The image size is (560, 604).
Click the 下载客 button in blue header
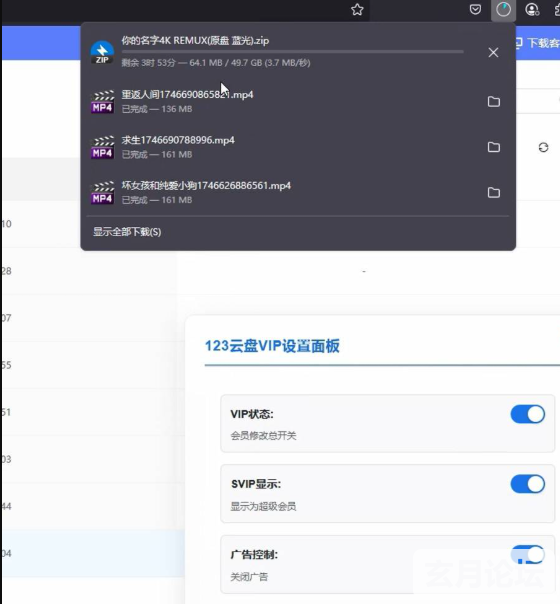pos(538,43)
